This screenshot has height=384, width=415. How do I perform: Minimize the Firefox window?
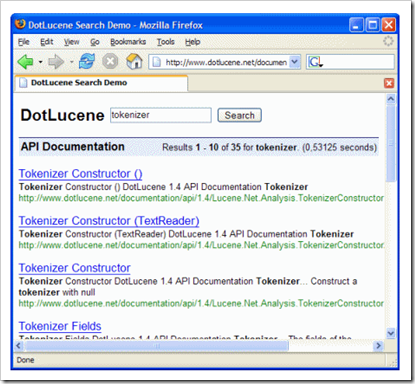tap(356, 25)
